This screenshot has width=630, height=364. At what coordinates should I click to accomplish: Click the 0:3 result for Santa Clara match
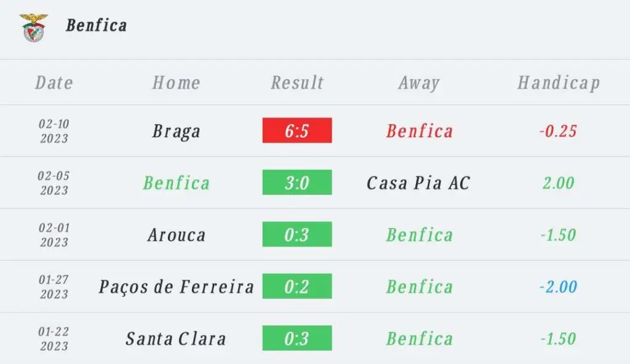pyautogui.click(x=297, y=338)
